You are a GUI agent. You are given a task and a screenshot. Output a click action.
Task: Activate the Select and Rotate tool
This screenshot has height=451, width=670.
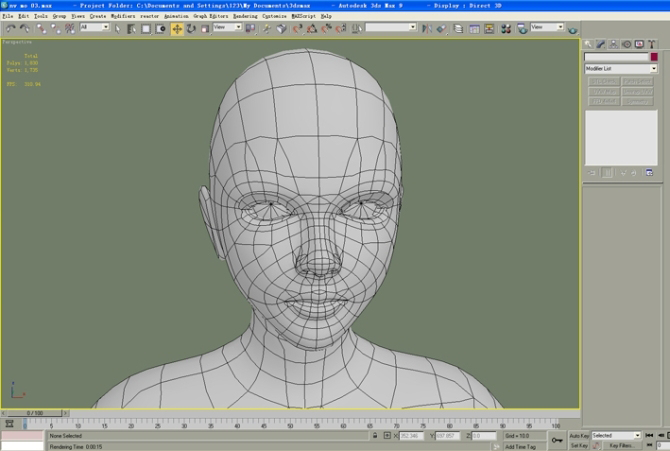click(191, 29)
